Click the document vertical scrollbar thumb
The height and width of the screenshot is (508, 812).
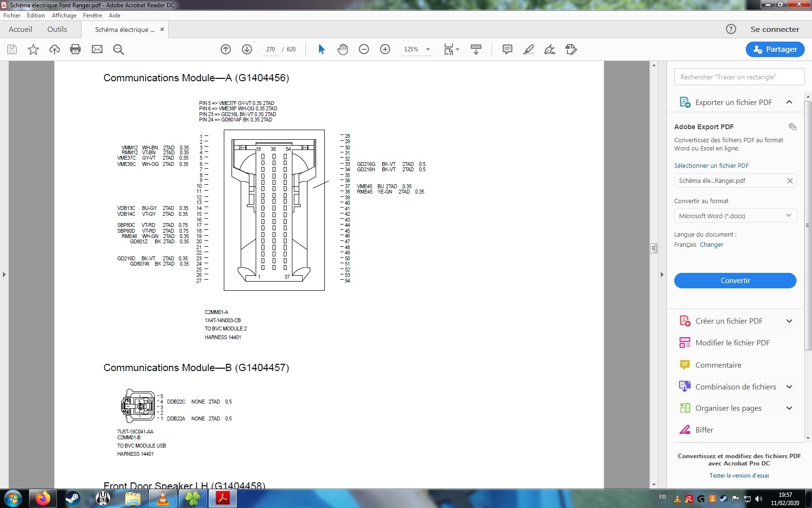[x=654, y=249]
